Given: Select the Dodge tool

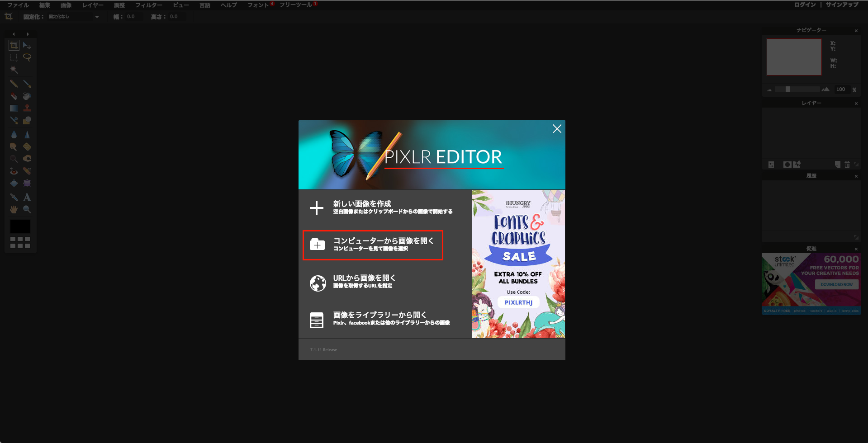Looking at the screenshot, I should [x=14, y=159].
